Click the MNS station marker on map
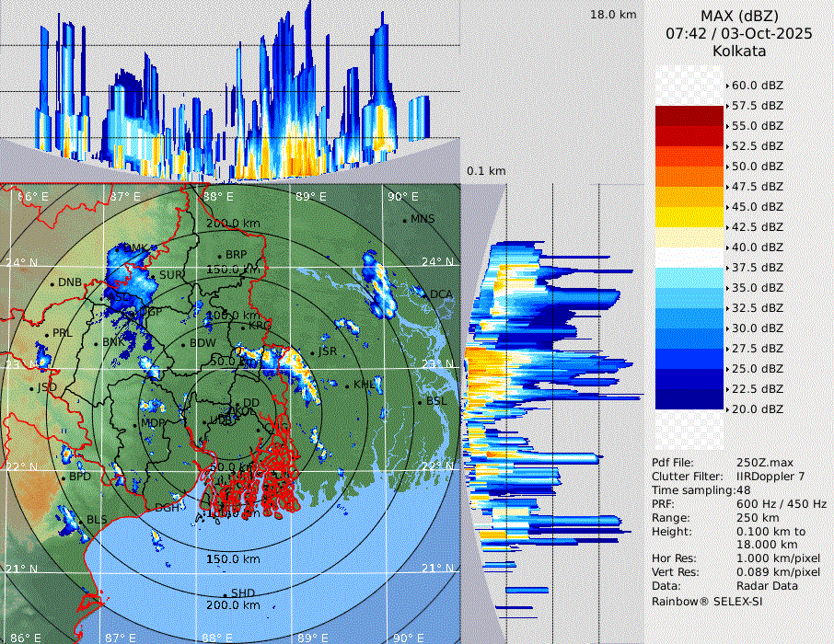The image size is (834, 644). [x=404, y=220]
